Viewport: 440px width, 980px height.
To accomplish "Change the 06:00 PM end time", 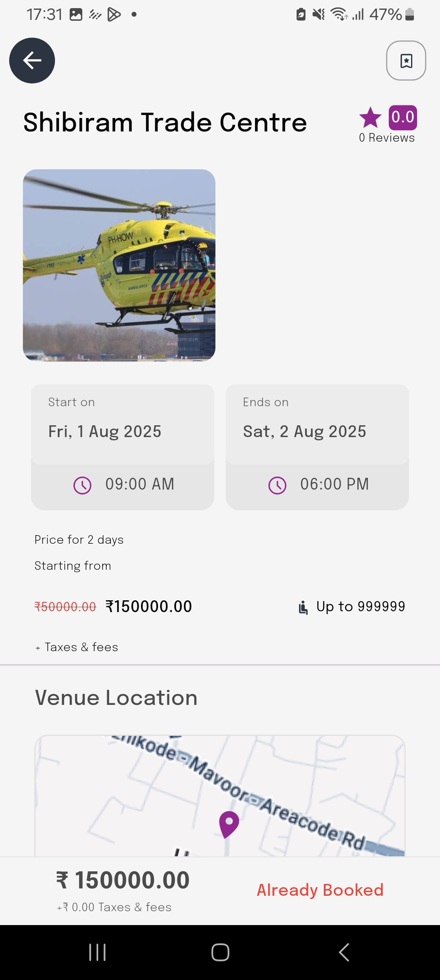I will [x=334, y=484].
